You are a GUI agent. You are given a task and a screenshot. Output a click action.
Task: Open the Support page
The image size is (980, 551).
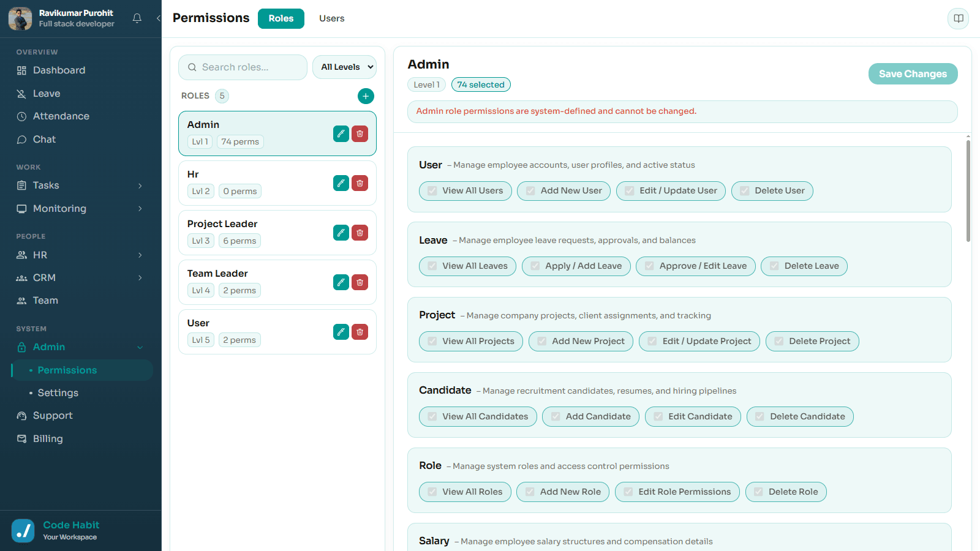(81, 416)
